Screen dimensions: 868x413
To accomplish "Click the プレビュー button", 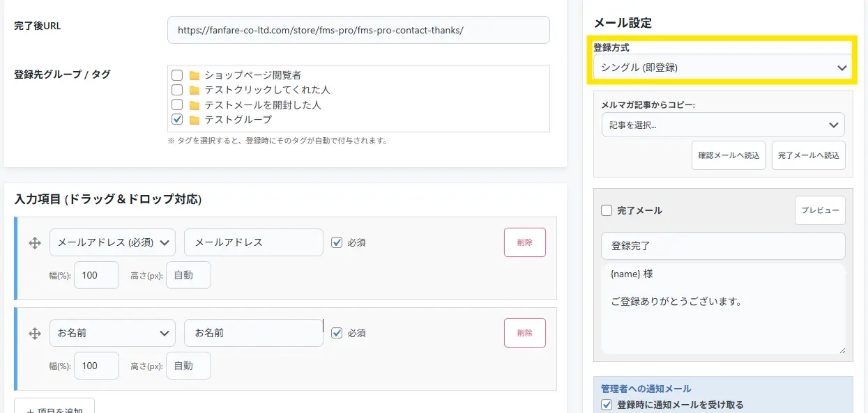I will click(820, 210).
